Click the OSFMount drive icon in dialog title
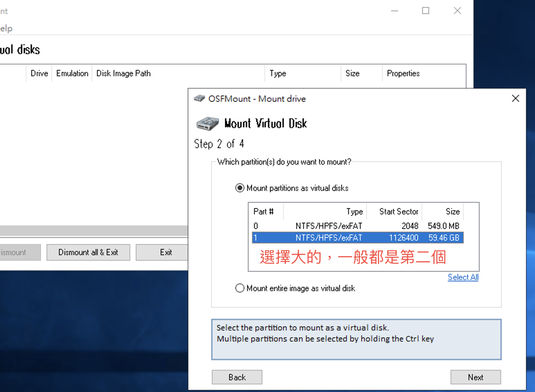Image resolution: width=535 pixels, height=392 pixels. (199, 99)
